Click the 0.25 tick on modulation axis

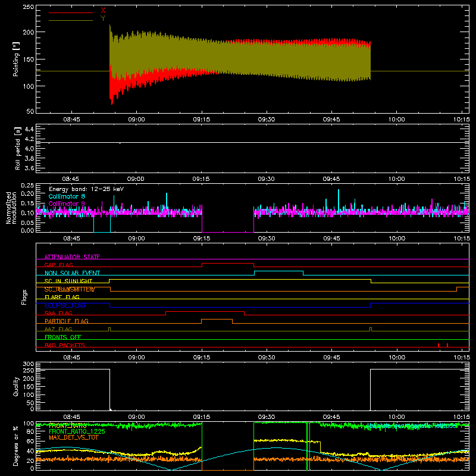pyautogui.click(x=27, y=186)
